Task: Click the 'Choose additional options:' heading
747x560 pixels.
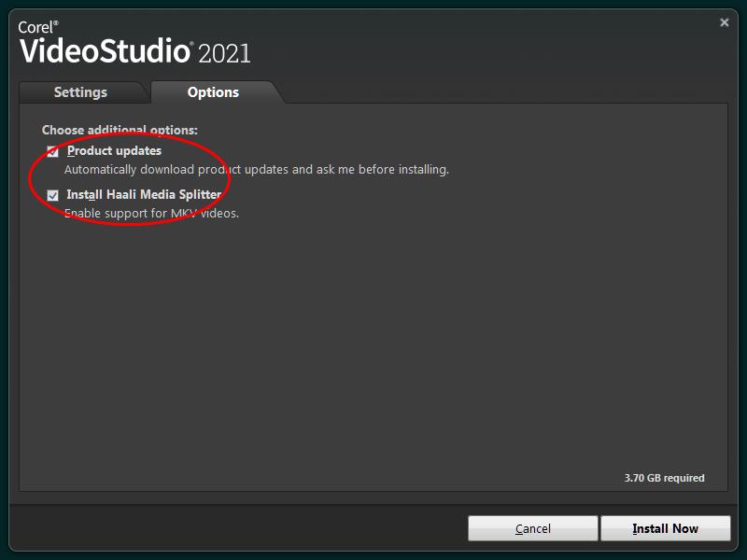Action: pyautogui.click(x=120, y=130)
